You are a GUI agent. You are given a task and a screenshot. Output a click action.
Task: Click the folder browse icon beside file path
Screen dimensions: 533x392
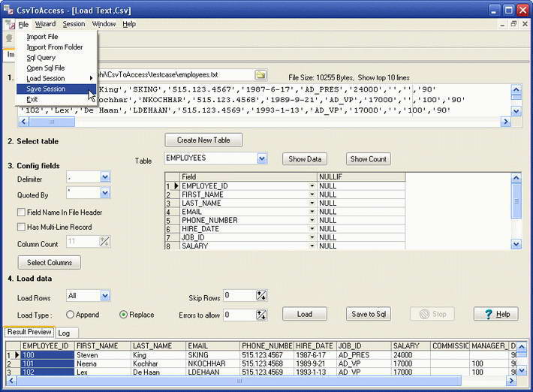[260, 75]
